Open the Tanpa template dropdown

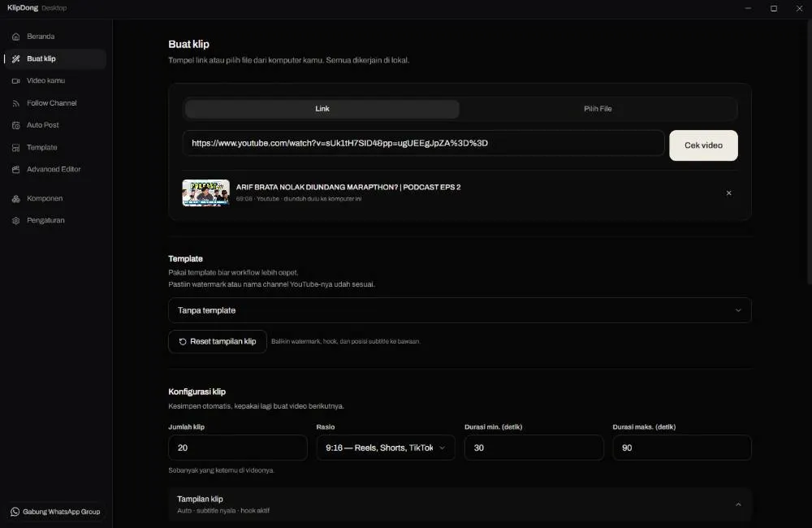(x=460, y=310)
